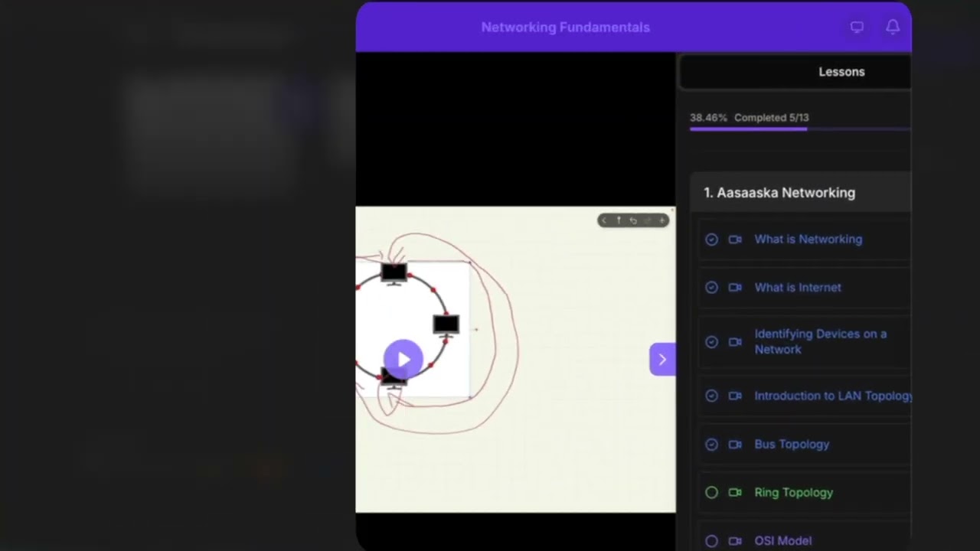Toggle completion circle for Introduction to LAN Topology
980x551 pixels.
pos(711,396)
